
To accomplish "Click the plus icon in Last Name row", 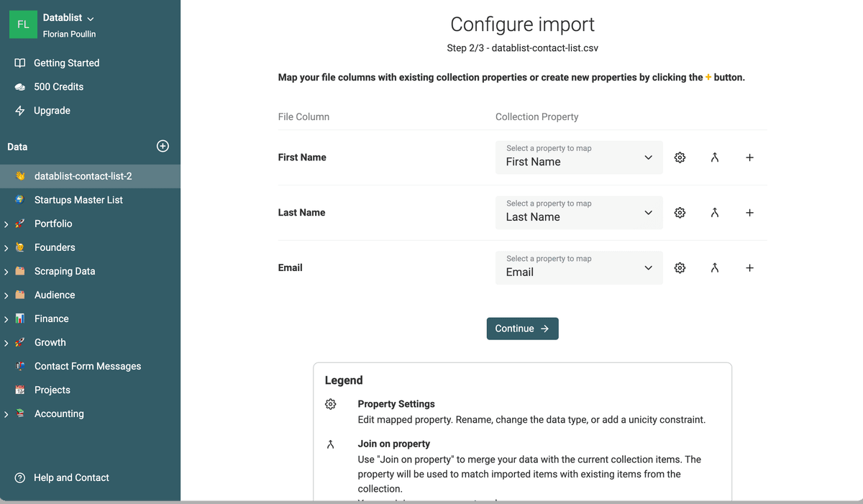I will pos(749,213).
